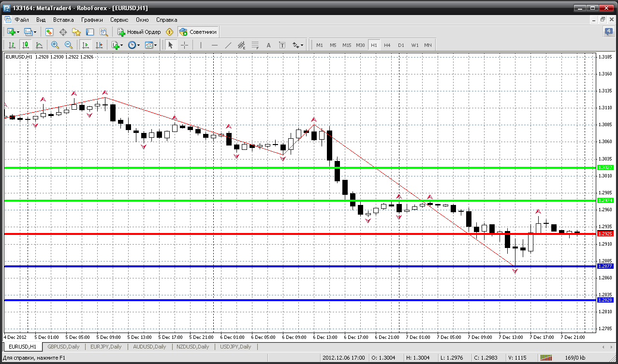Select the crosshair tool
Image resolution: width=618 pixels, height=364 pixels.
point(184,45)
